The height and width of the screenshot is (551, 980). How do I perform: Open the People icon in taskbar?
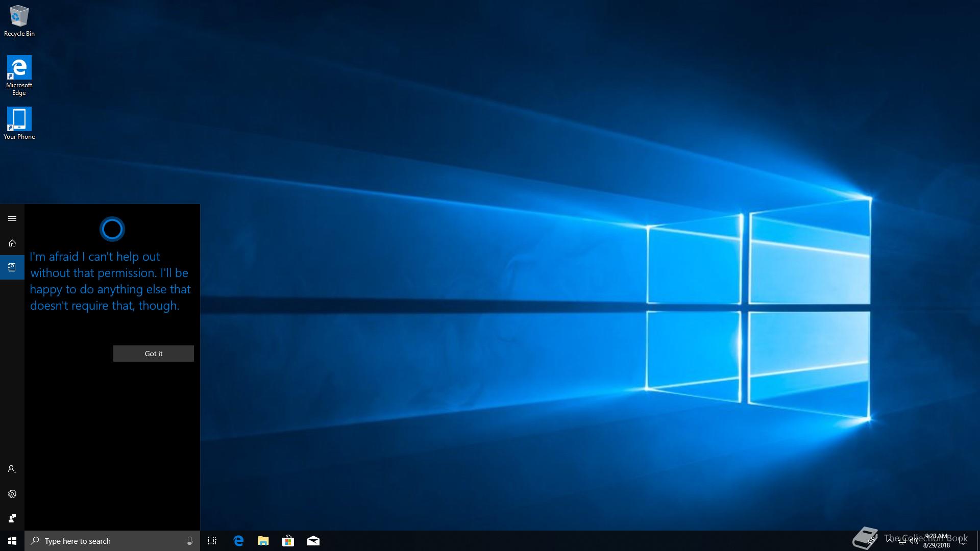872,541
